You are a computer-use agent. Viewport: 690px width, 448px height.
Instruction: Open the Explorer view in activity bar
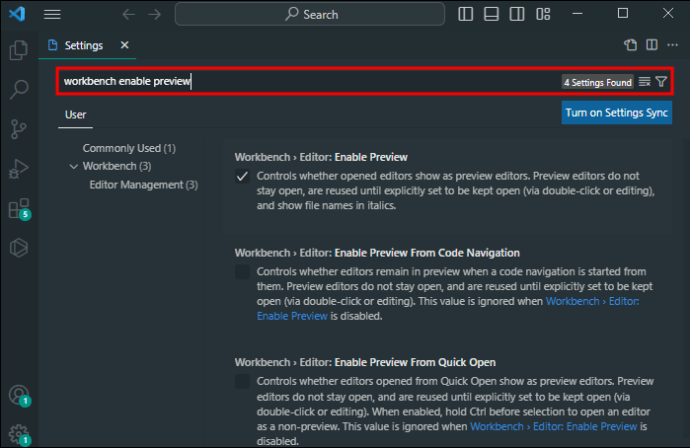click(18, 50)
